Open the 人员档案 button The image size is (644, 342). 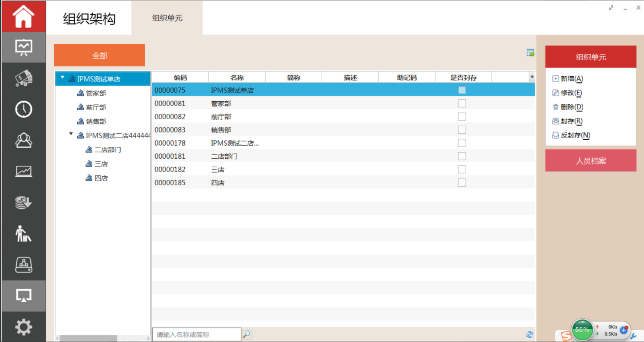point(591,161)
